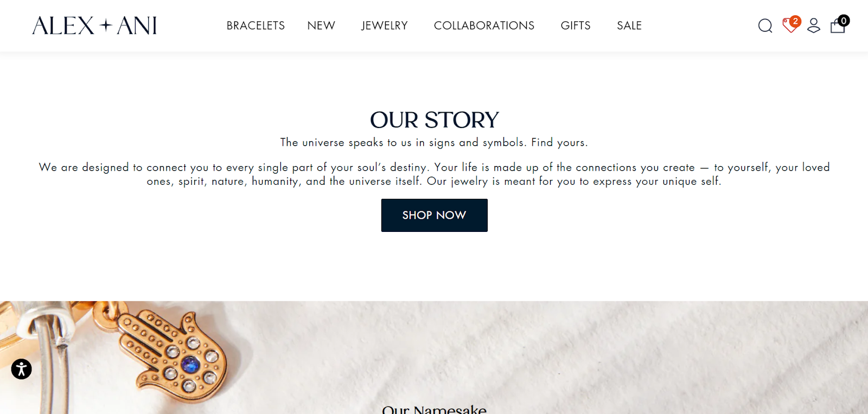Expand the Gifts navigation menu

point(576,25)
